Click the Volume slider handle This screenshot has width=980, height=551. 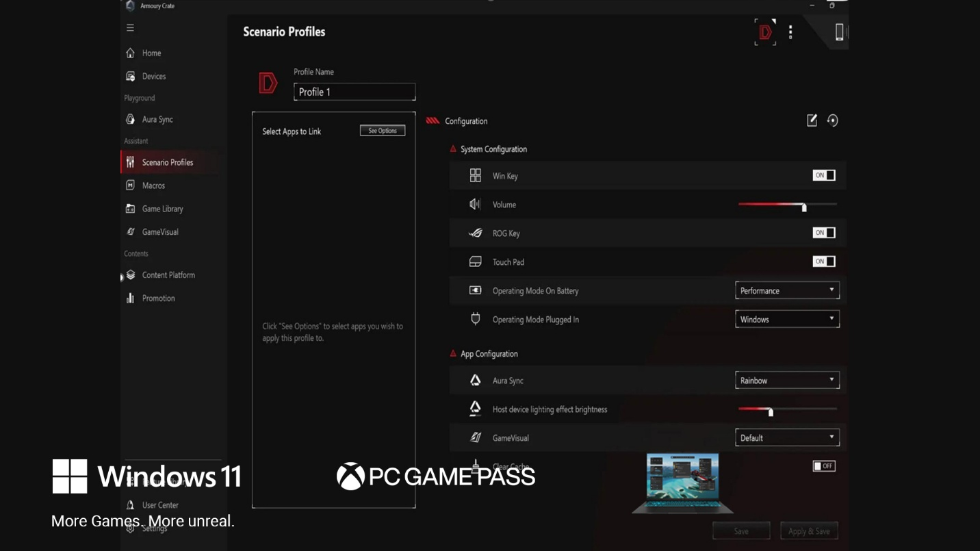[804, 207]
